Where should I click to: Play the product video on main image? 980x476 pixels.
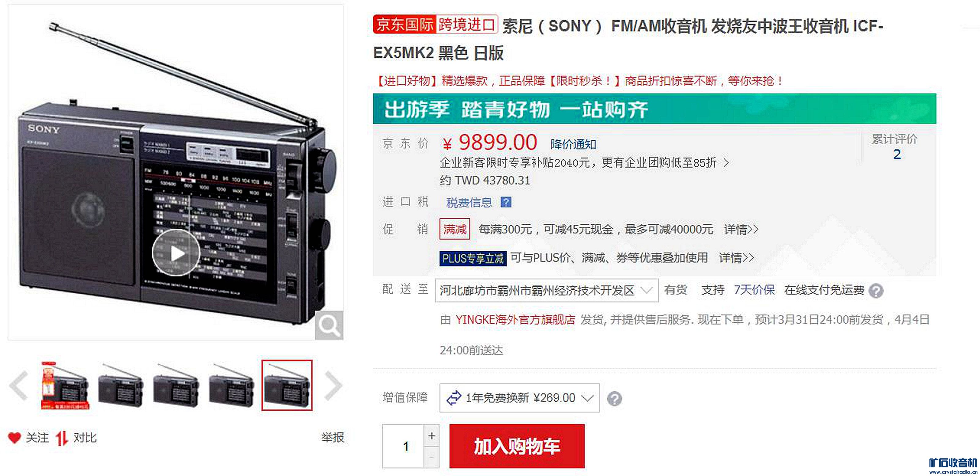[x=176, y=253]
